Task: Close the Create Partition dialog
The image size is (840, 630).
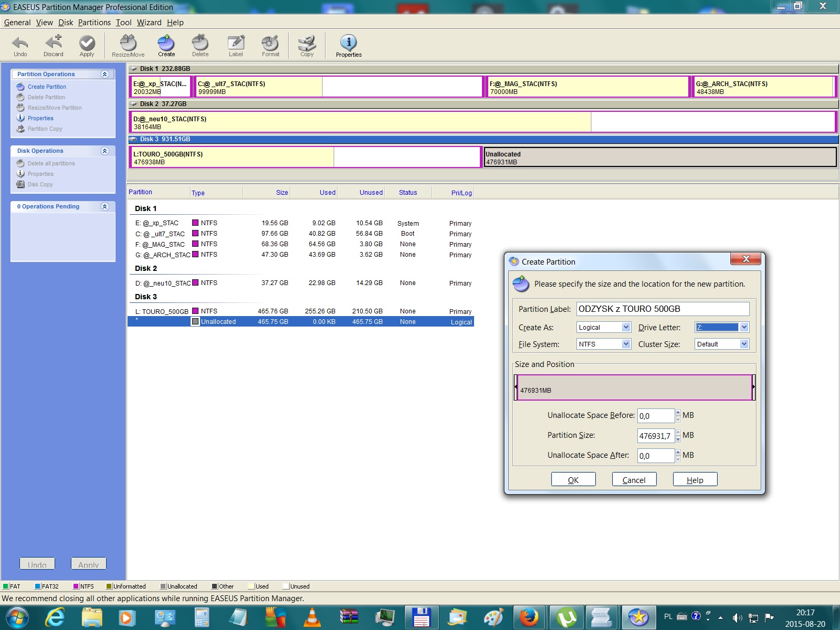Action: (x=746, y=259)
